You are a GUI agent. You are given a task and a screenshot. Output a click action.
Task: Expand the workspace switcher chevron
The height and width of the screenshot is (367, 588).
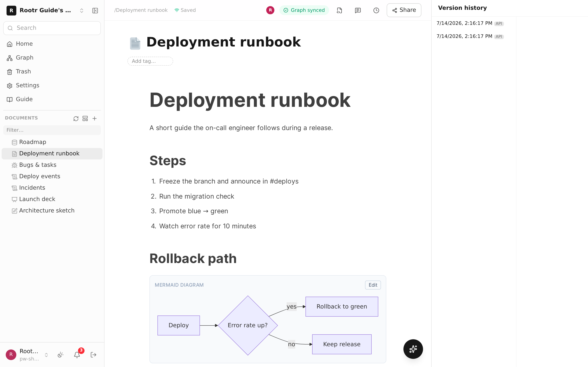(x=82, y=10)
